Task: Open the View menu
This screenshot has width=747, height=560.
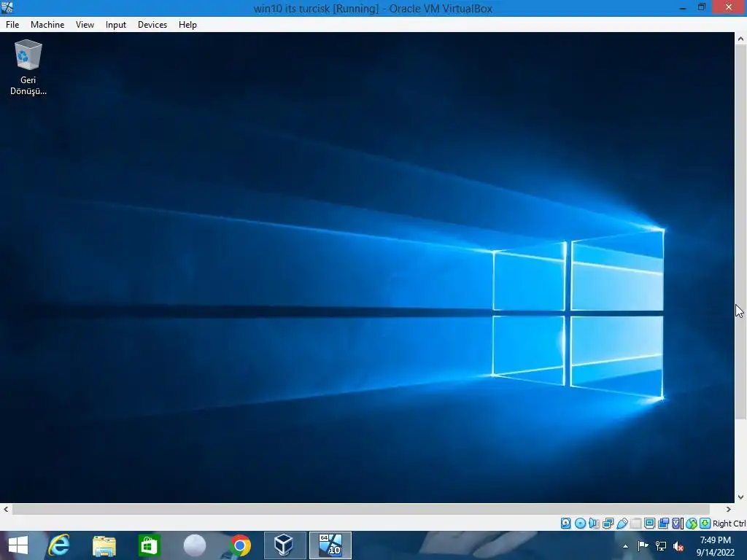Action: (85, 25)
